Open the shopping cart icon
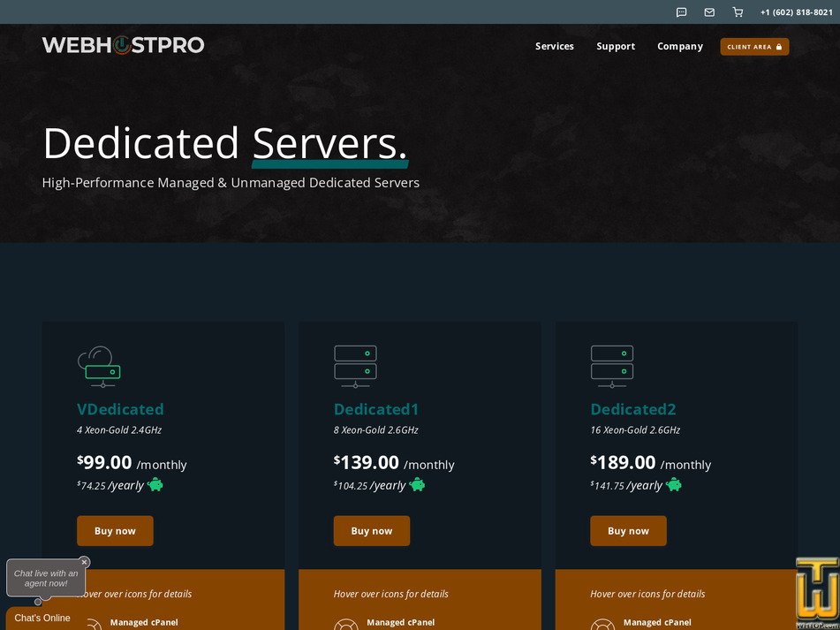This screenshot has height=630, width=840. pos(738,11)
